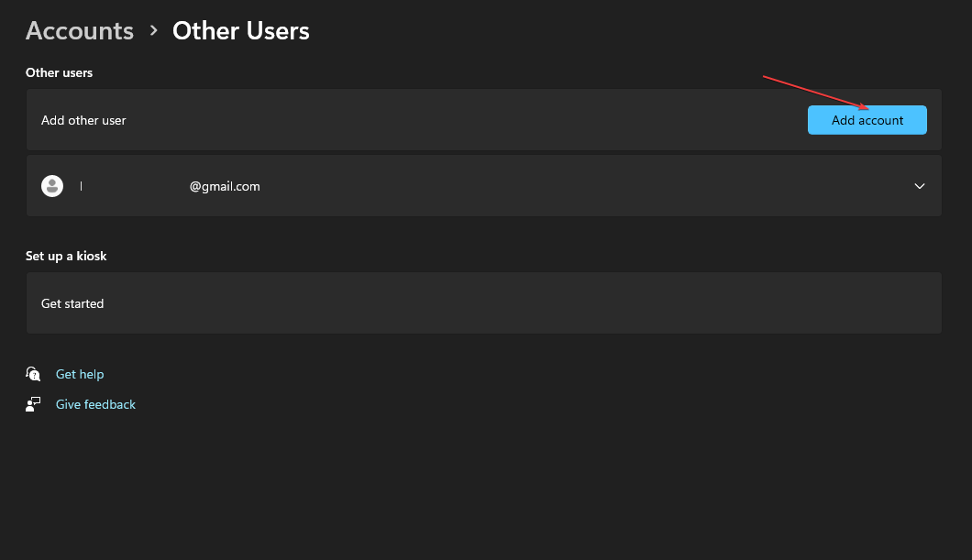Click the Add account button
972x560 pixels.
click(x=867, y=120)
